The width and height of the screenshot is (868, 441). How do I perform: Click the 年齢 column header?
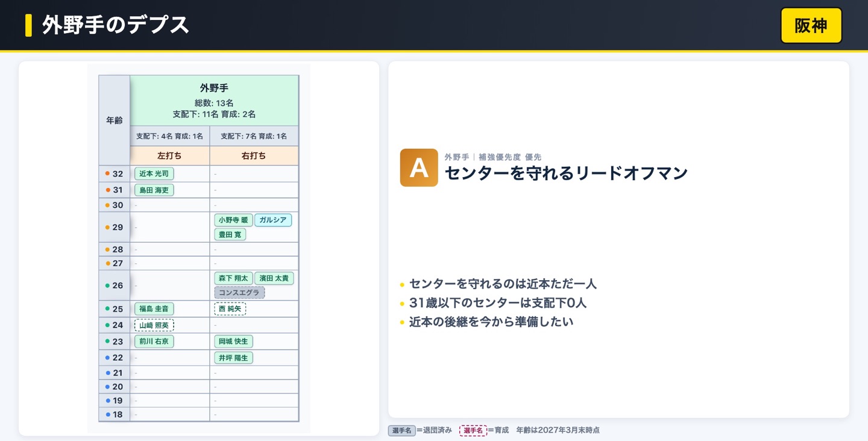tap(115, 120)
